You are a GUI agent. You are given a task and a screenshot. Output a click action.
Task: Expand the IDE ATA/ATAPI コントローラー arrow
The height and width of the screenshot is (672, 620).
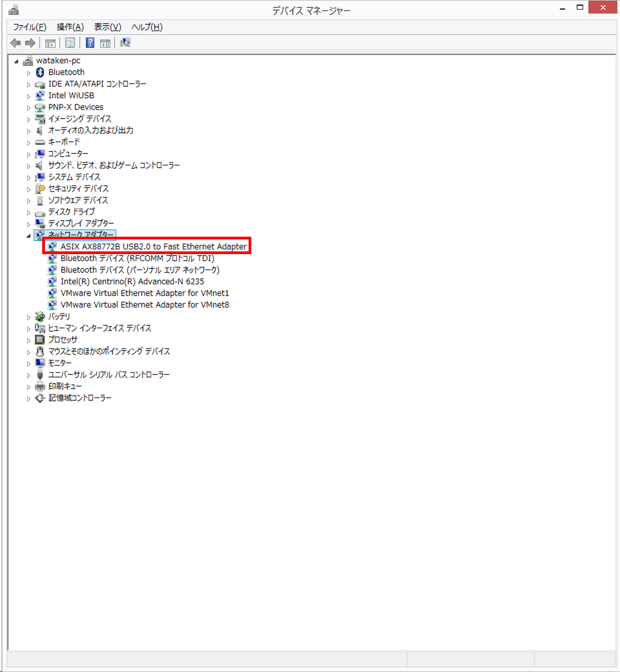click(28, 84)
